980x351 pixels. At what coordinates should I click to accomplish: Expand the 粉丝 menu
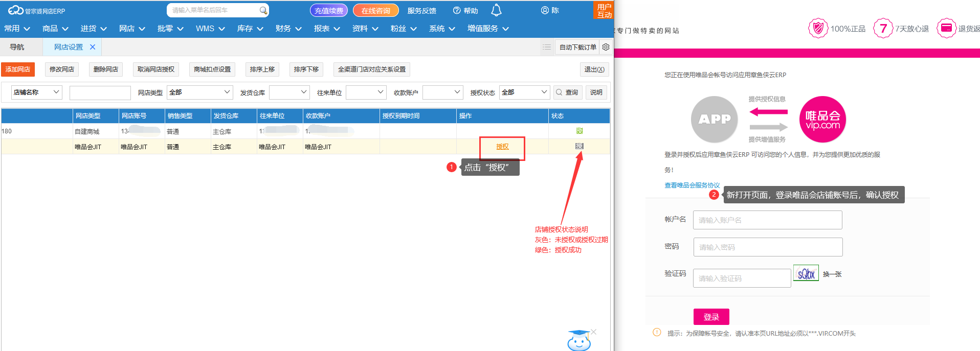click(x=404, y=29)
